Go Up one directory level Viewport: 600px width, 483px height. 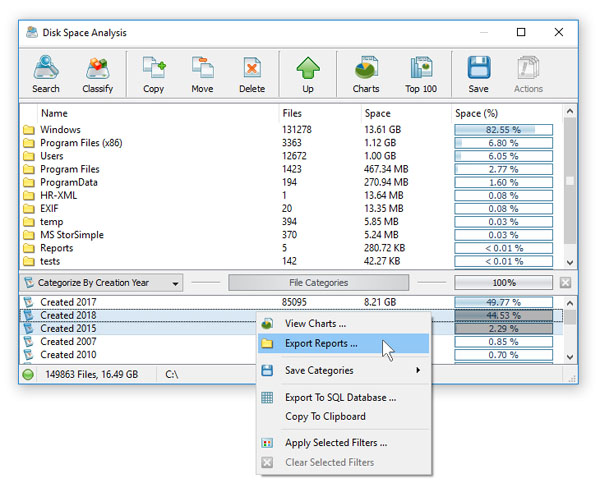[308, 75]
